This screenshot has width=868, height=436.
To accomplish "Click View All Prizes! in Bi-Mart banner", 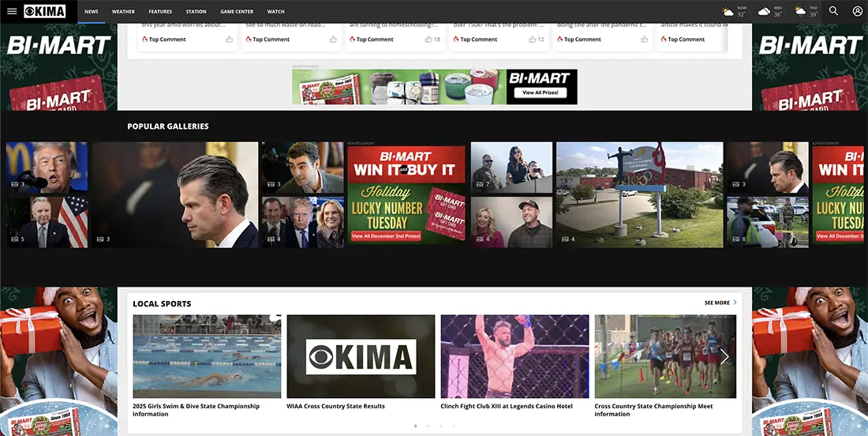I will pyautogui.click(x=541, y=92).
